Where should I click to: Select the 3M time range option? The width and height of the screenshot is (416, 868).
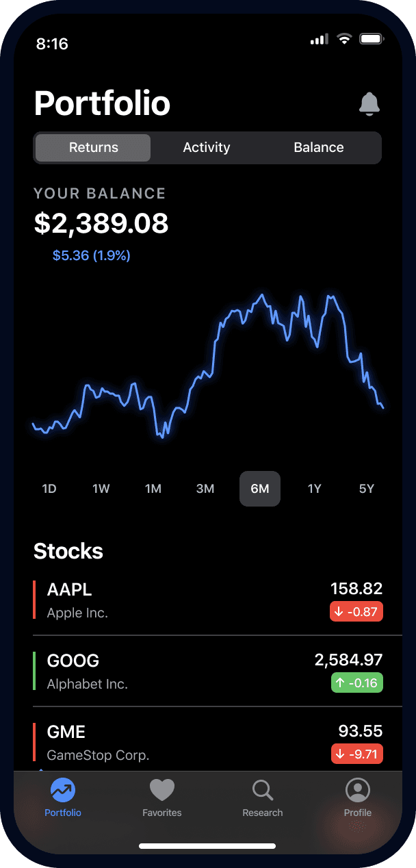point(205,489)
